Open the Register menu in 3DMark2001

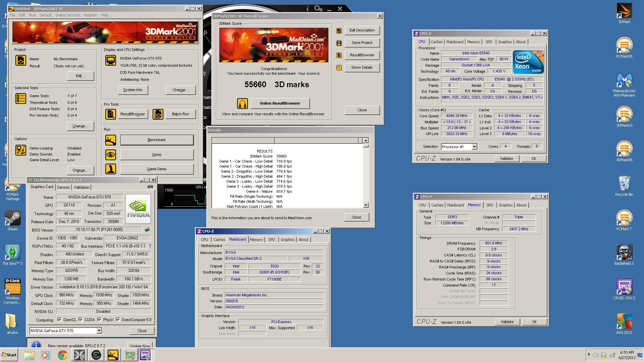pos(91,15)
